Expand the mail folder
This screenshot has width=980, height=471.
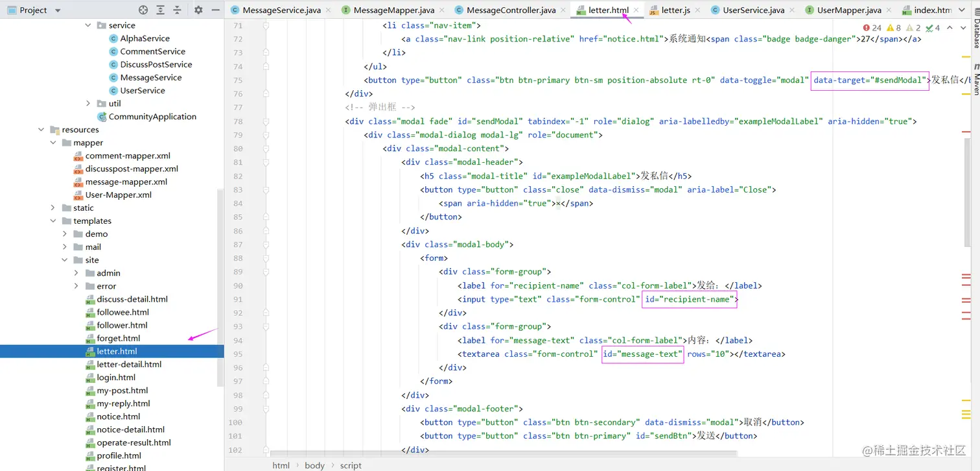pyautogui.click(x=65, y=247)
